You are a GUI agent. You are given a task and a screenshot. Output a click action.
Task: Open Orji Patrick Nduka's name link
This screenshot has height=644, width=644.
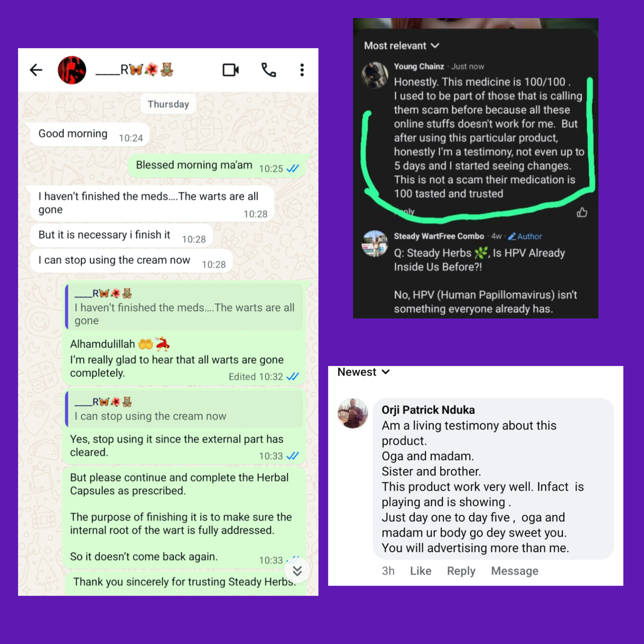[x=428, y=410]
